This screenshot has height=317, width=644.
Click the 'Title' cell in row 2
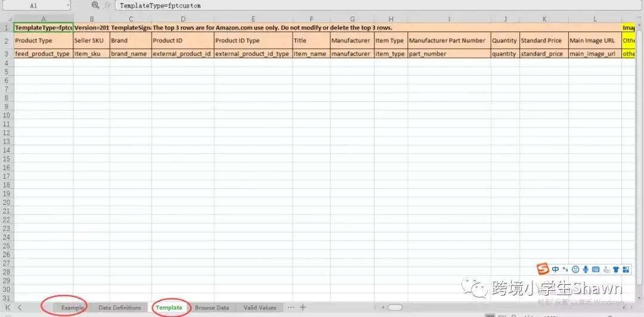point(311,41)
